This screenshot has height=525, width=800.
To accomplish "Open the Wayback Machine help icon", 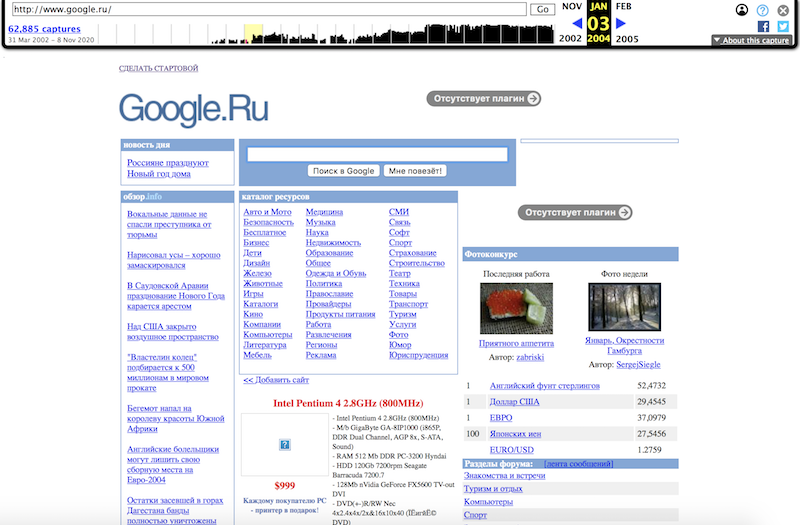I will (x=762, y=10).
